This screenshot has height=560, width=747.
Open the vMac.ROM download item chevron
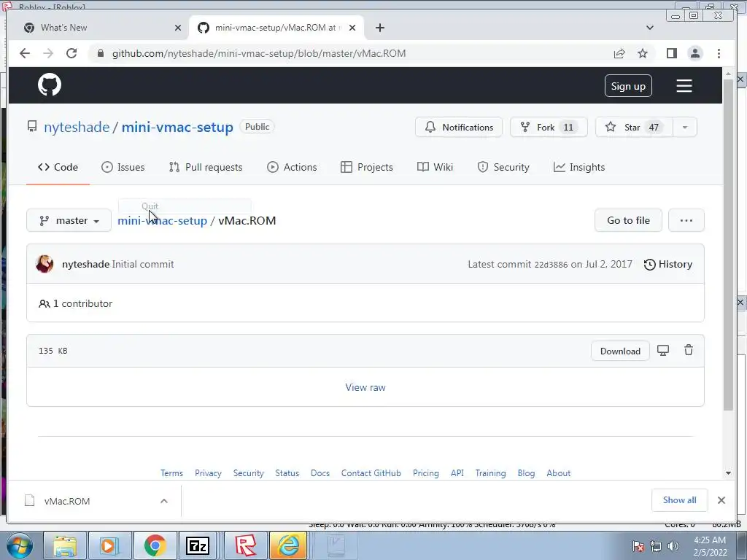164,500
